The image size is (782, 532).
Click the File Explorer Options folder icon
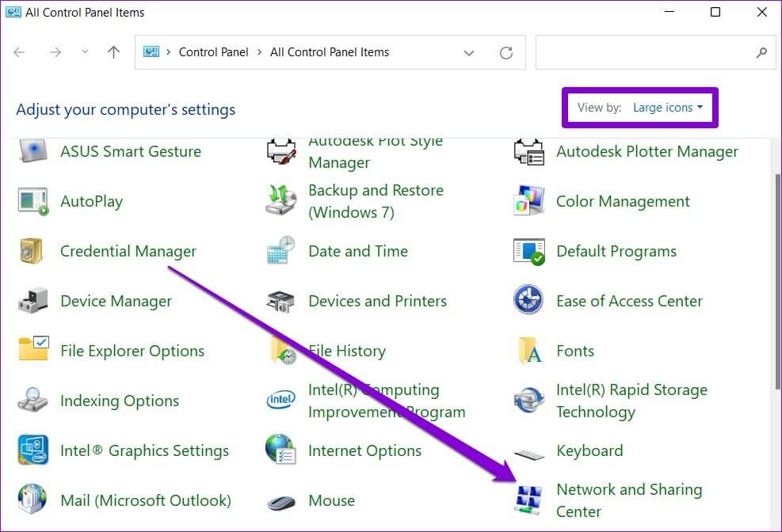click(33, 348)
